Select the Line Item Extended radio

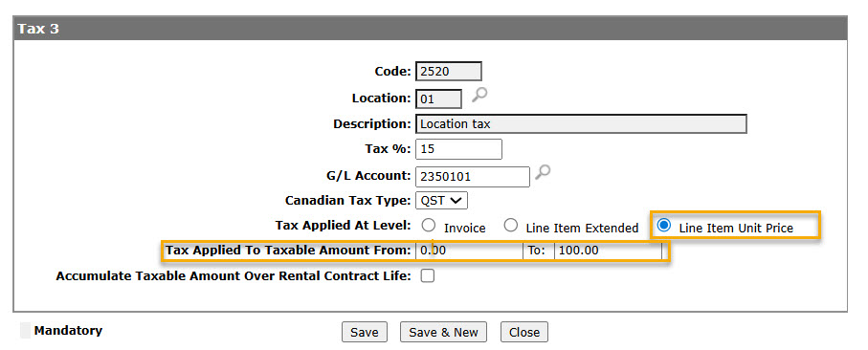[x=511, y=226]
